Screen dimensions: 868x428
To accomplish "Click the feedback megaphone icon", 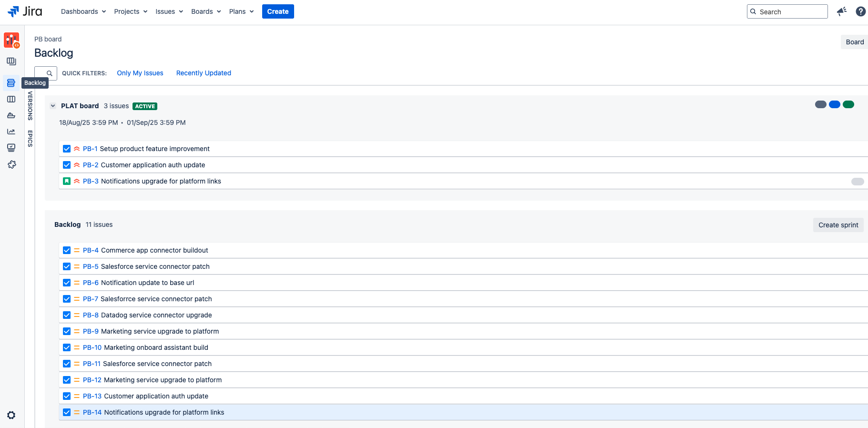I will (842, 11).
